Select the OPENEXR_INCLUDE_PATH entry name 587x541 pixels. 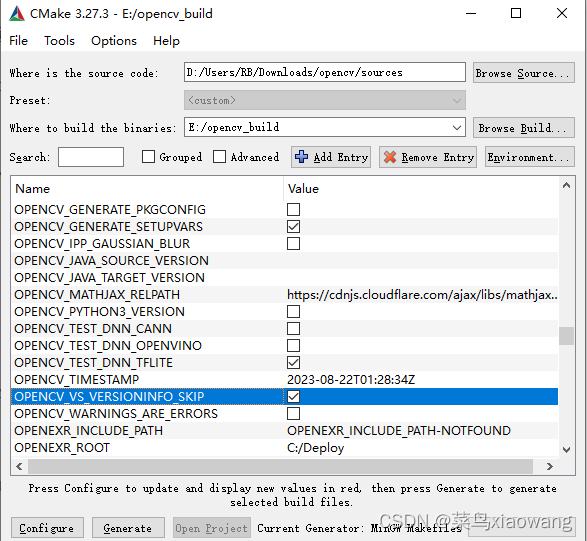88,431
